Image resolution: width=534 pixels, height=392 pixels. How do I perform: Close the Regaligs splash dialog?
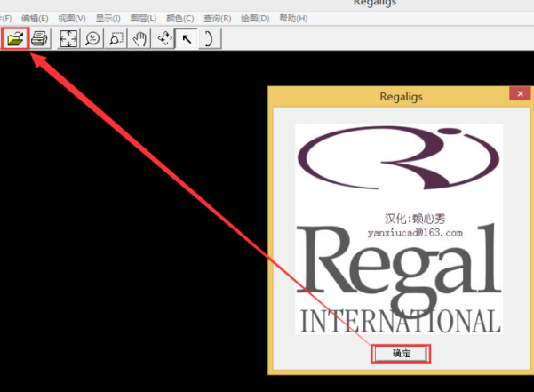(x=517, y=93)
